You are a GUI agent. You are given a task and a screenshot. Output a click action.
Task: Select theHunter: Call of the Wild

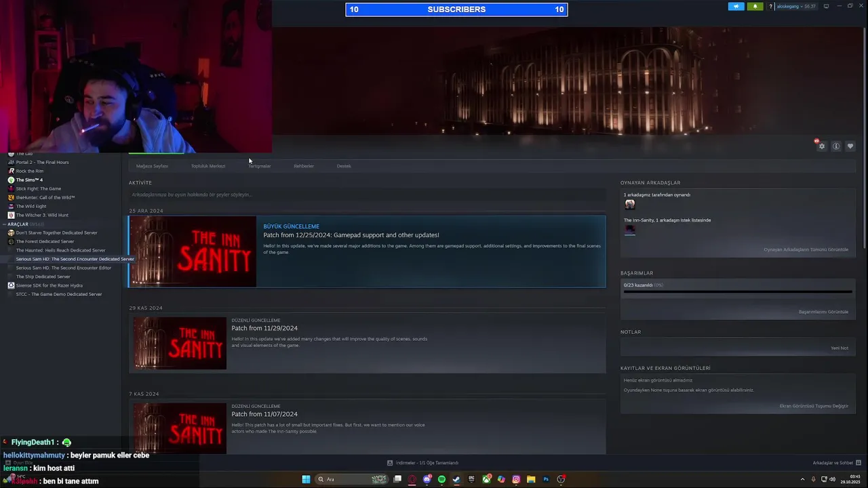click(45, 198)
